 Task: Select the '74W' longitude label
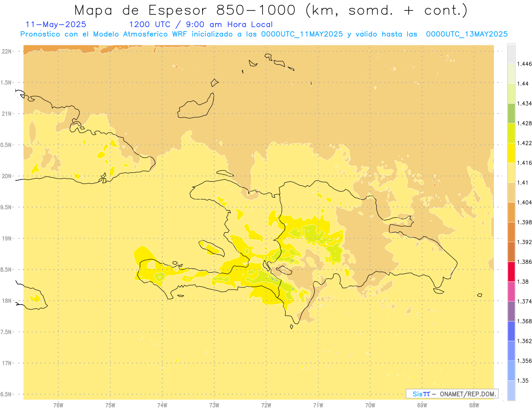tap(162, 405)
